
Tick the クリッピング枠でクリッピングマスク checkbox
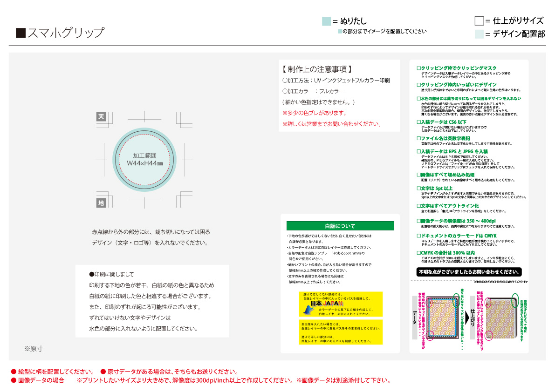pyautogui.click(x=419, y=68)
